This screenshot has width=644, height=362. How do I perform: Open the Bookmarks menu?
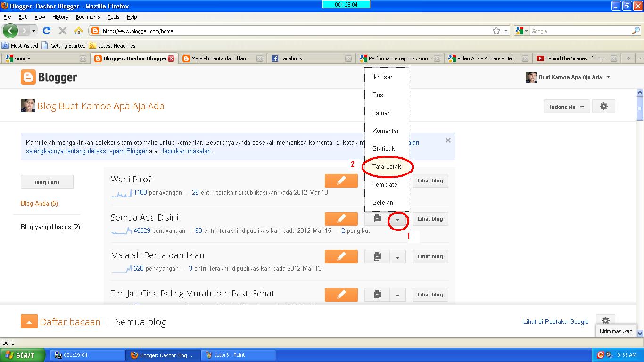[x=88, y=17]
